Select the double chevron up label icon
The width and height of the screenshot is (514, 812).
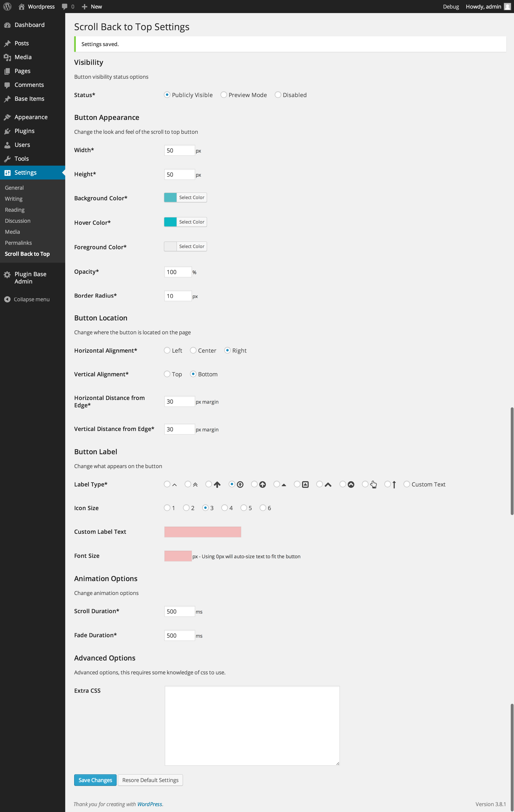click(x=188, y=484)
